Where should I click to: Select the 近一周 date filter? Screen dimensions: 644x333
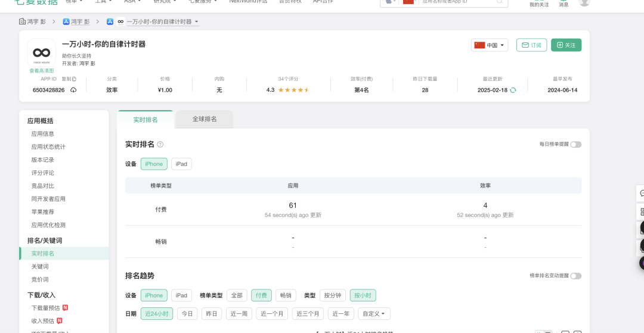coord(239,314)
